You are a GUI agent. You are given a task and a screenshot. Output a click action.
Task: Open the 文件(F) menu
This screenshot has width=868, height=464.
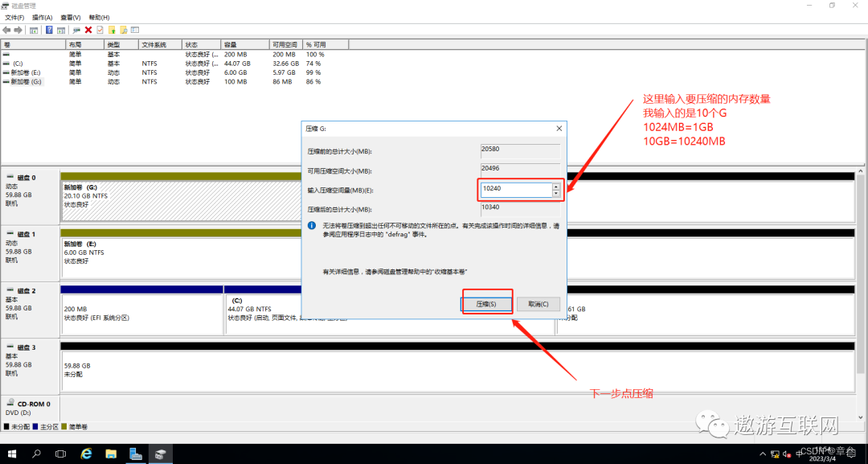point(14,18)
